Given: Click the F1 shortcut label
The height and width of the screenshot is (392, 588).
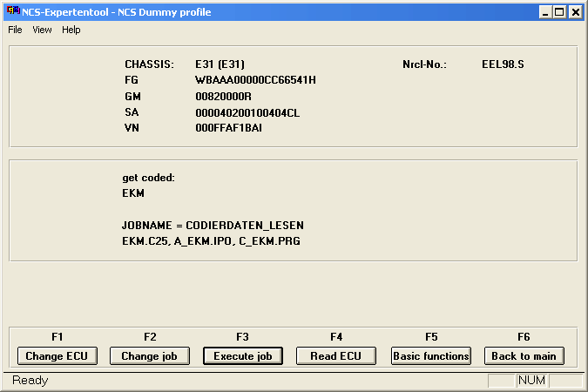Looking at the screenshot, I should pyautogui.click(x=57, y=337).
